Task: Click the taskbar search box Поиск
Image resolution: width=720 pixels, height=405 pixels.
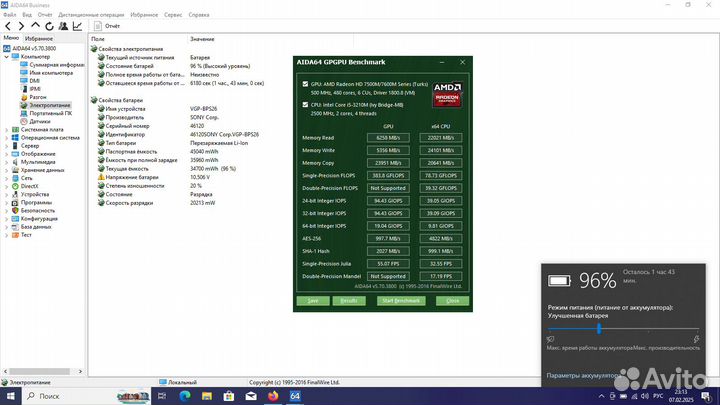Action: point(87,396)
